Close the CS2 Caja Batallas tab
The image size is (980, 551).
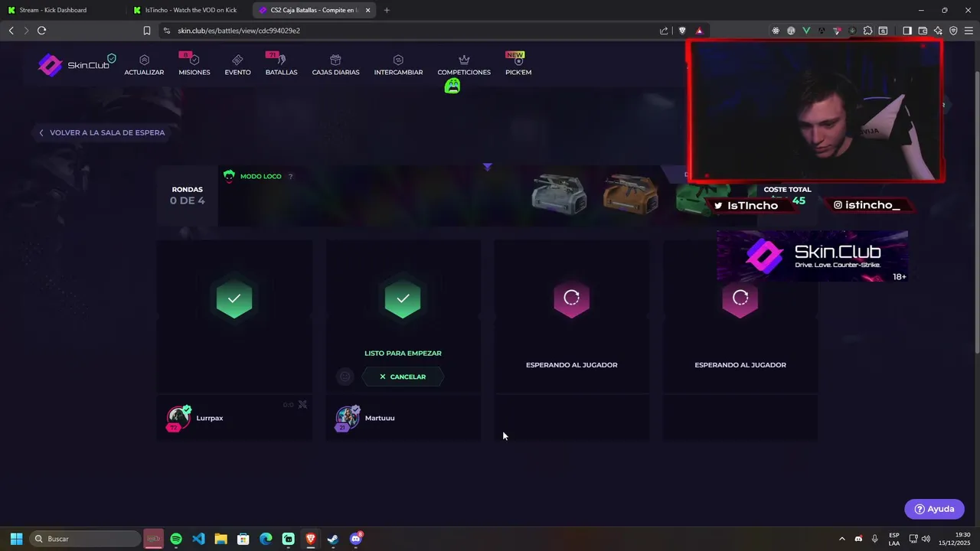pyautogui.click(x=367, y=10)
